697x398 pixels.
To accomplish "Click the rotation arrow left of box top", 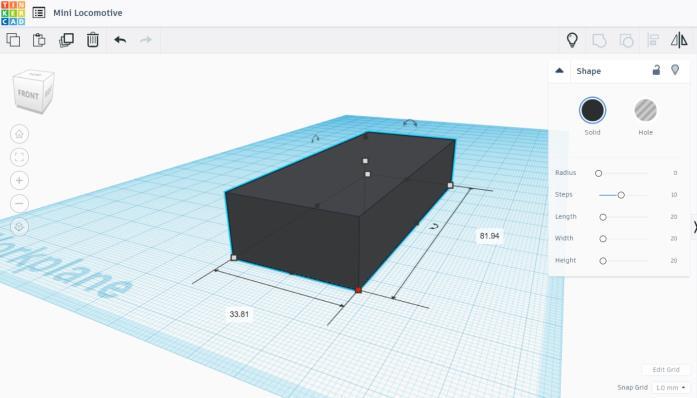I will point(315,139).
